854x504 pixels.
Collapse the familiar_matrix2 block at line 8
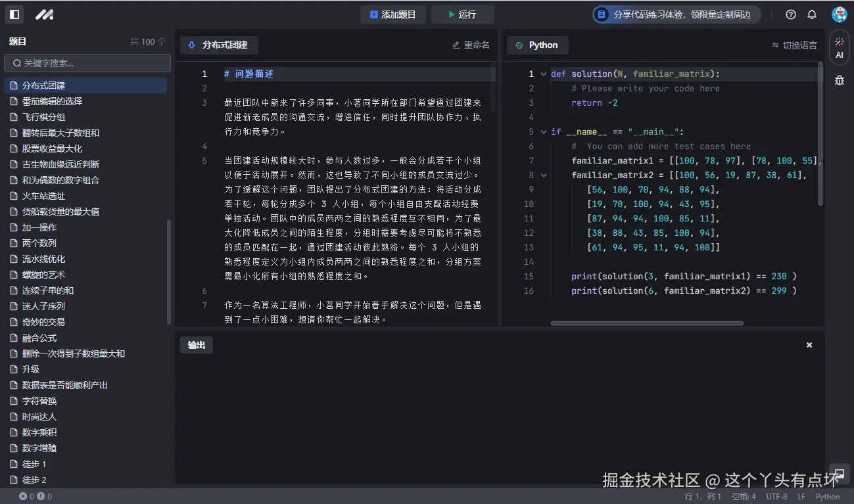coord(542,175)
